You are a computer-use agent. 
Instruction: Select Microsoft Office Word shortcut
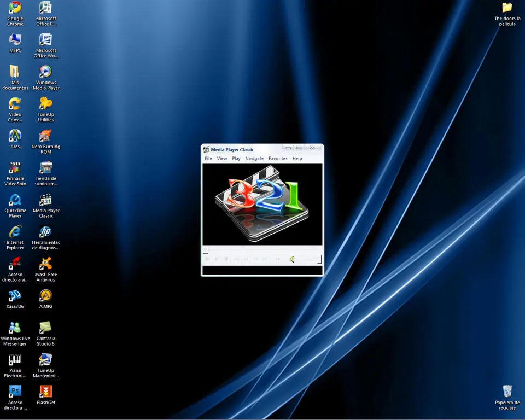(x=46, y=45)
